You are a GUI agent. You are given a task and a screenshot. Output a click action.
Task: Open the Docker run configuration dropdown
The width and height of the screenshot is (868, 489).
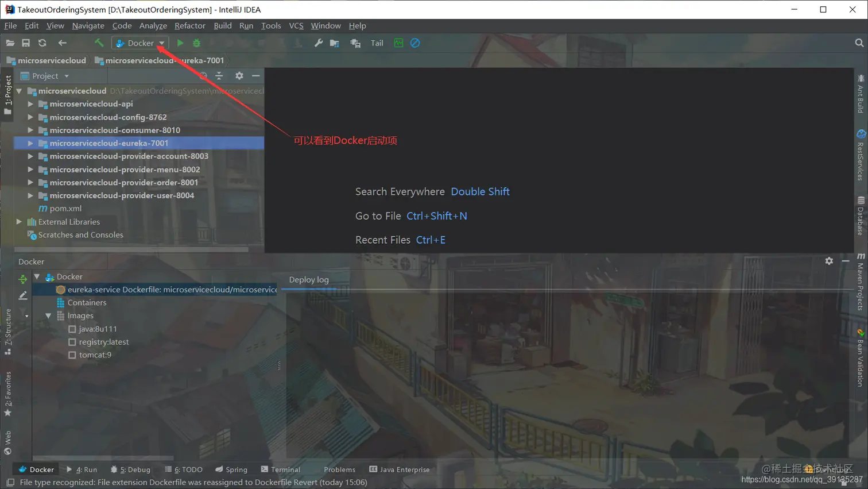pos(140,43)
